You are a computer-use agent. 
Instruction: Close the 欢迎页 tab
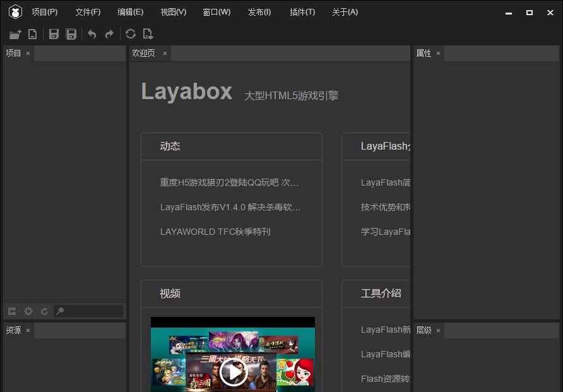coord(165,54)
